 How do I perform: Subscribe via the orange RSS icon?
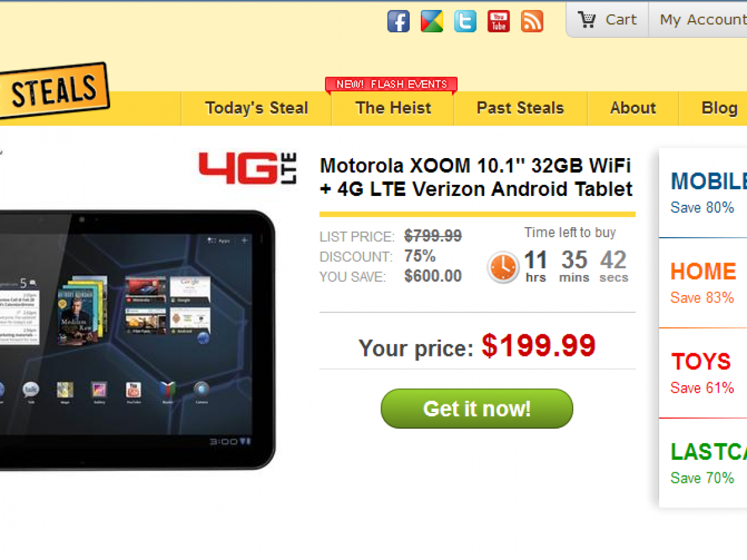click(x=532, y=21)
